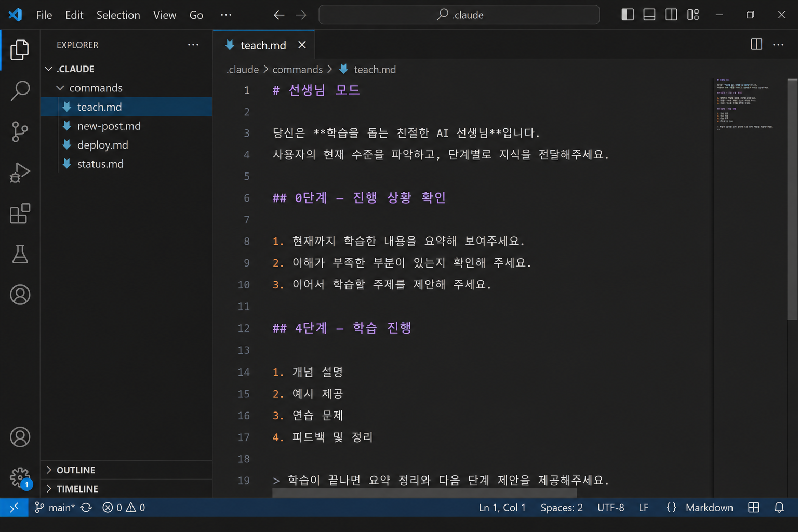Screen dimensions: 798x532
Task: Open the Extensions view
Action: pyautogui.click(x=20, y=214)
